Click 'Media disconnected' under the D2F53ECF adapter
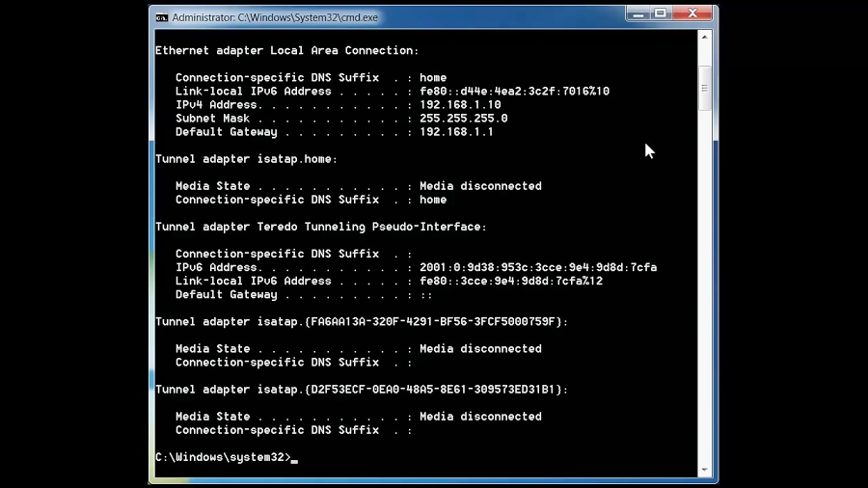The width and height of the screenshot is (868, 488). pos(480,417)
